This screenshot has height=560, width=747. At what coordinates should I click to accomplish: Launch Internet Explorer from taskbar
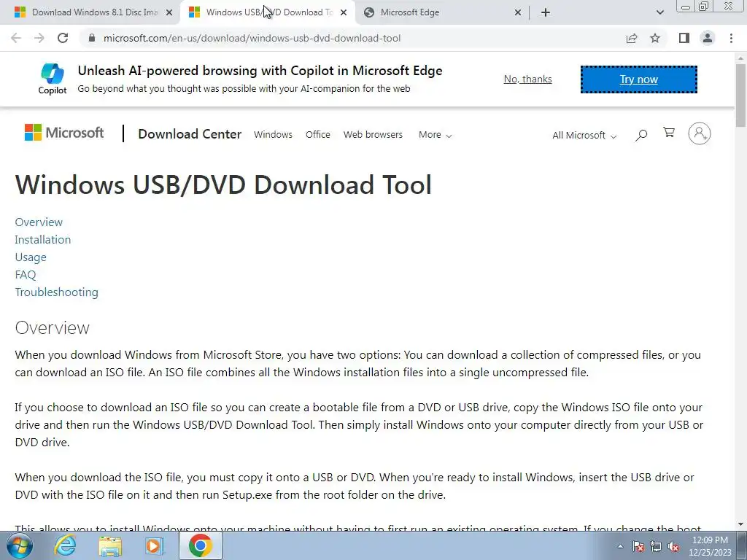pos(65,545)
